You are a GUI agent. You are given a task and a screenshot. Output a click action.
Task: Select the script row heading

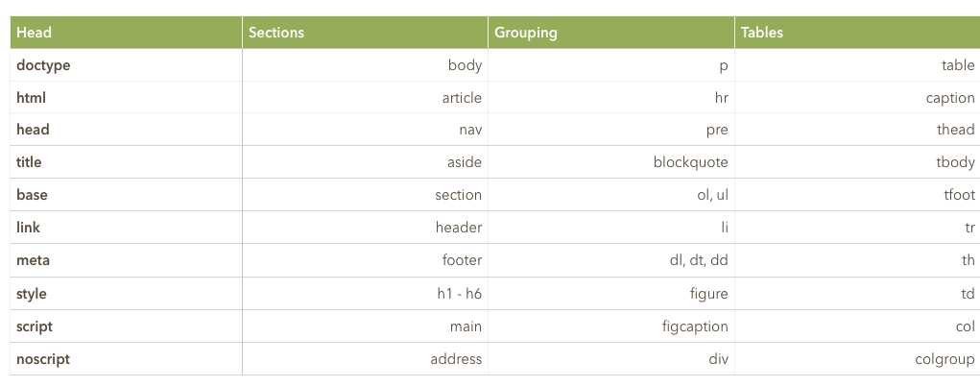tap(127, 327)
